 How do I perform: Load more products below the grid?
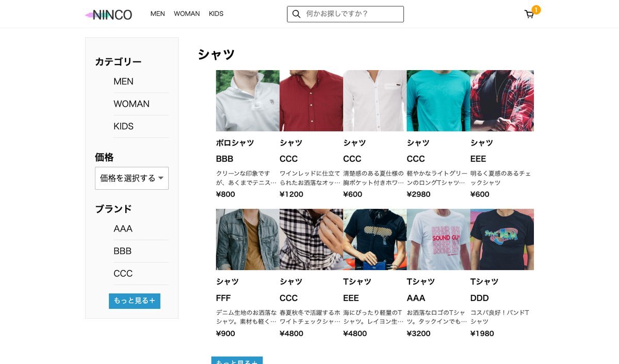pyautogui.click(x=237, y=361)
